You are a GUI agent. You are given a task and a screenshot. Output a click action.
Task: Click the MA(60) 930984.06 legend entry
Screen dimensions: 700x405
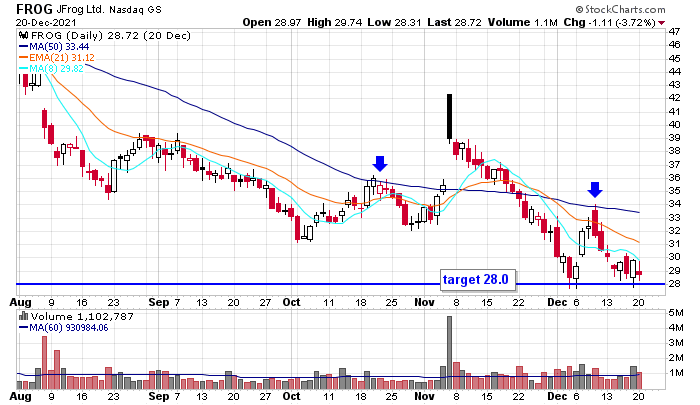[x=63, y=328]
